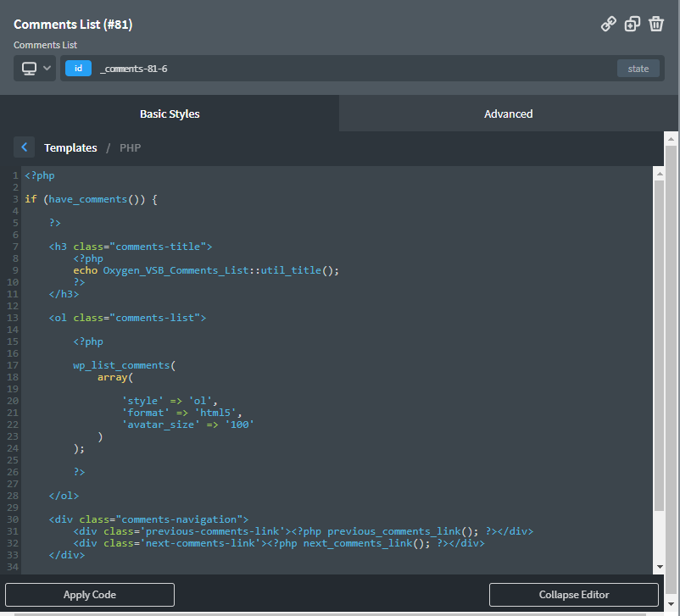Click the h3 class="comments-title" line

pos(130,247)
